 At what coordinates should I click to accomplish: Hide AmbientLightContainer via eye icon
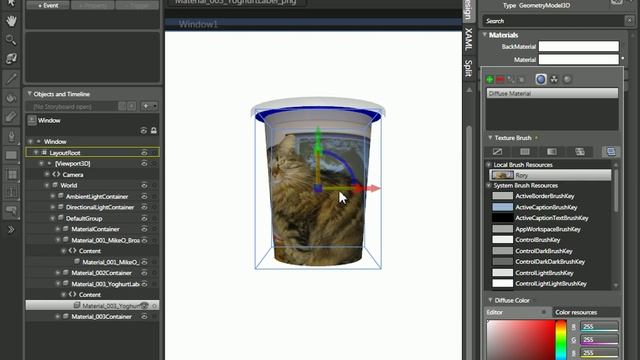pyautogui.click(x=144, y=197)
